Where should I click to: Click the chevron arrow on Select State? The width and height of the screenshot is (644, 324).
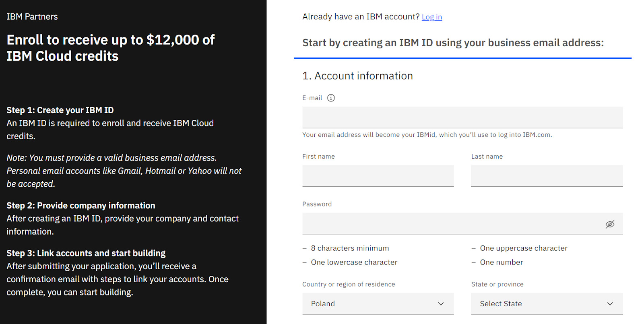click(x=610, y=304)
